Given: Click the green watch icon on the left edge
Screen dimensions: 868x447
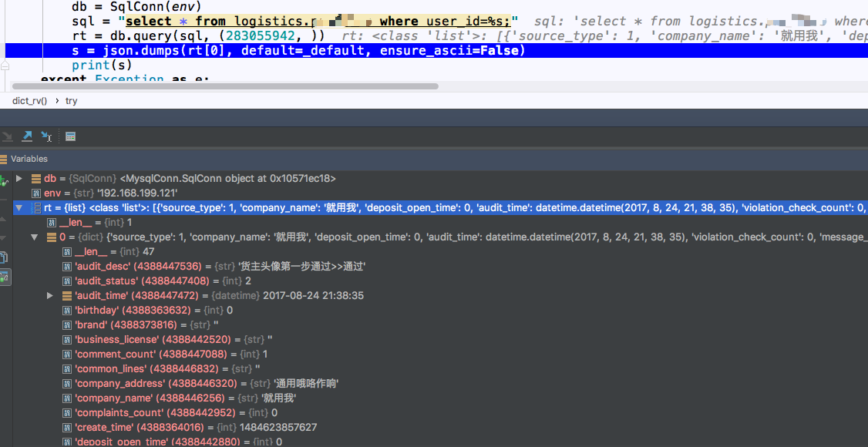Looking at the screenshot, I should (x=3, y=179).
